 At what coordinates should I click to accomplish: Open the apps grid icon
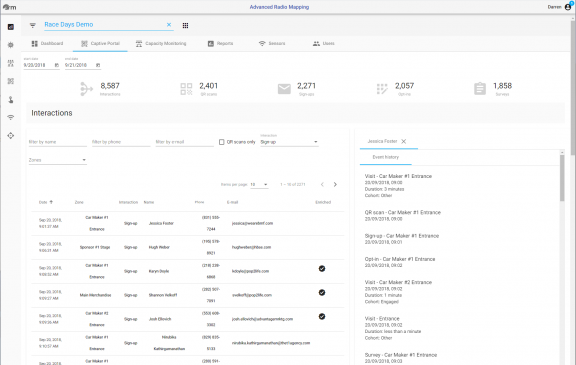186,25
